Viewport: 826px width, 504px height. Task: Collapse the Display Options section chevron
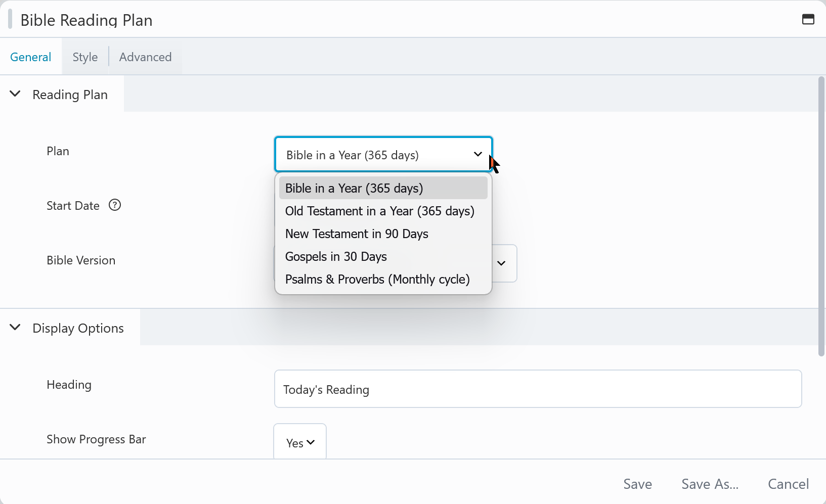tap(15, 328)
